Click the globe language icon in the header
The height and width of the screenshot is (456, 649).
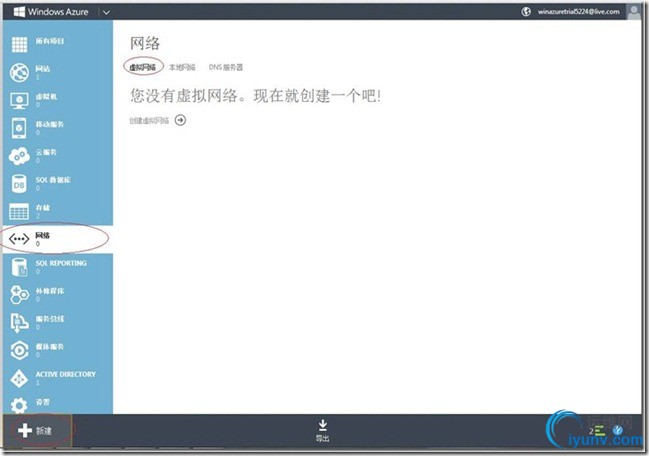coord(526,12)
